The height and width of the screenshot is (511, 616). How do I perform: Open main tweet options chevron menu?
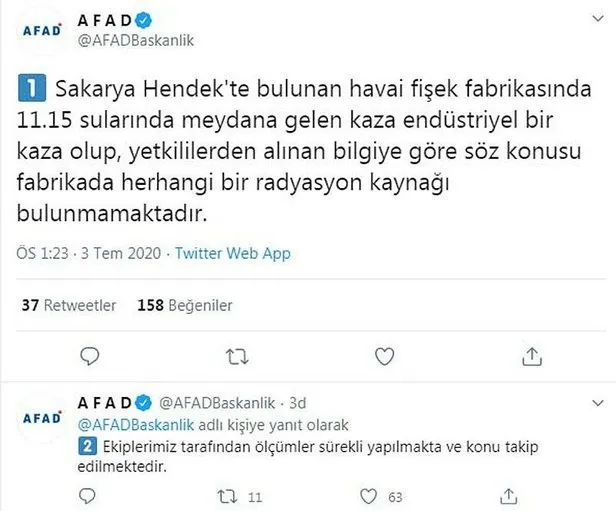click(598, 18)
